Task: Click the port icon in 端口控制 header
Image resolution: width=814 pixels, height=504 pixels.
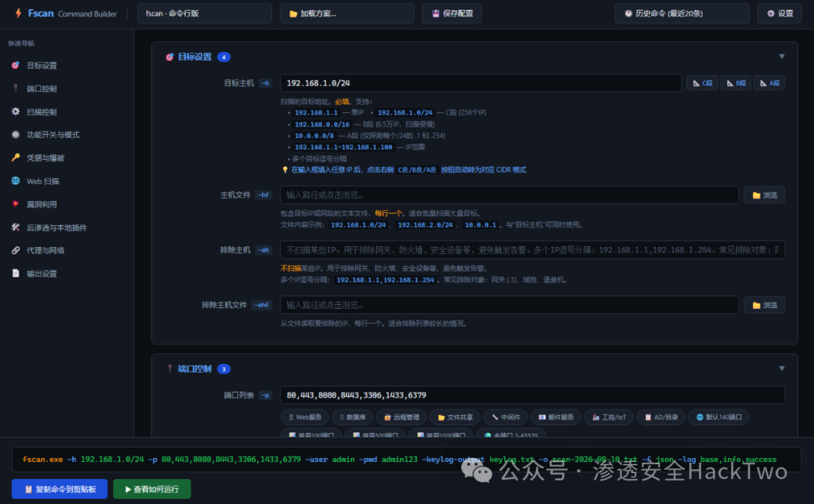Action: 170,369
